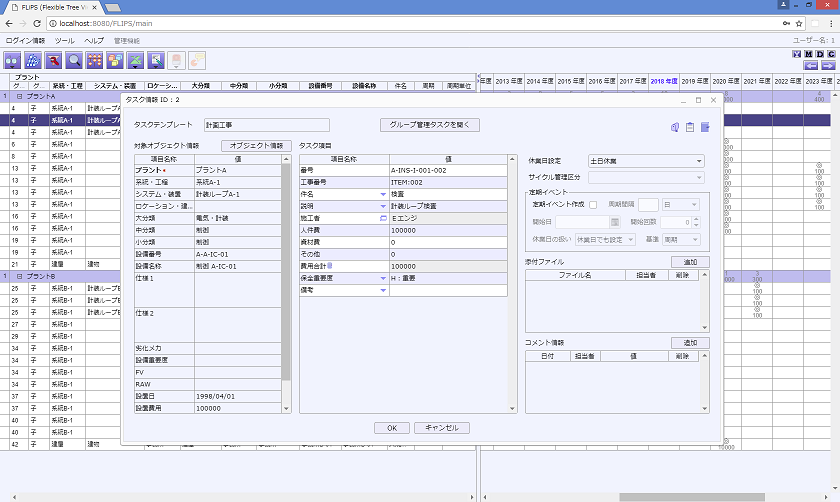Open the calendar picker beside 開始日 field
Viewport: 840px width, 502px height.
[615, 222]
